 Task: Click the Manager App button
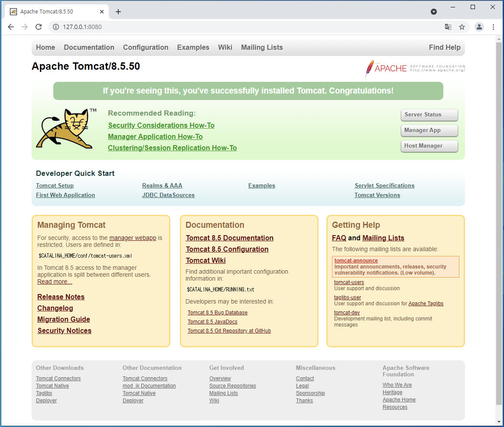429,130
